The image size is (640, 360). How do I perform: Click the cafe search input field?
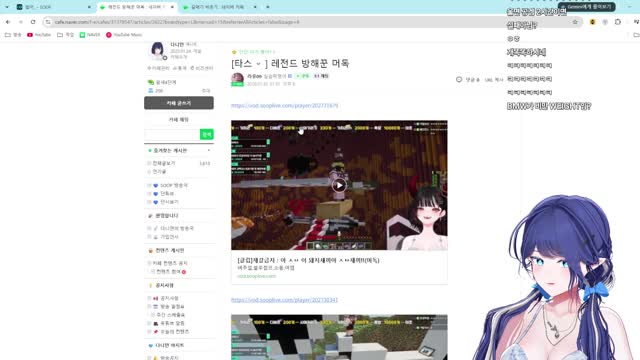[x=172, y=134]
